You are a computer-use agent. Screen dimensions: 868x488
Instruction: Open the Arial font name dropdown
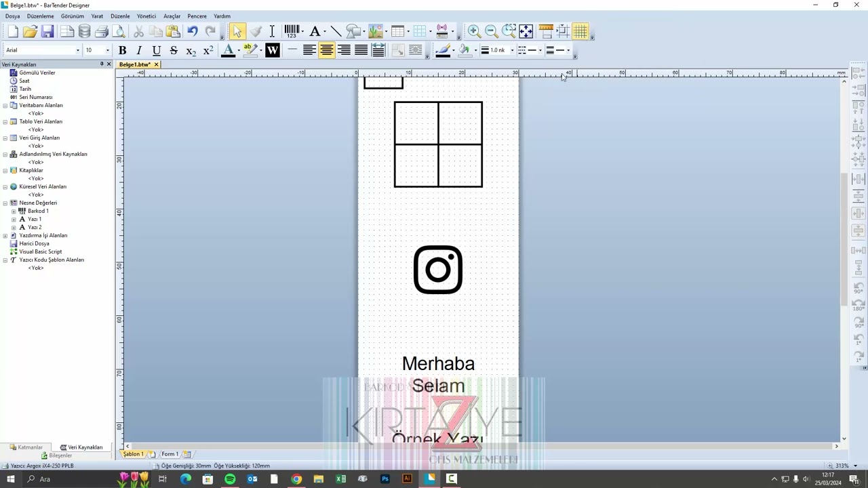77,50
